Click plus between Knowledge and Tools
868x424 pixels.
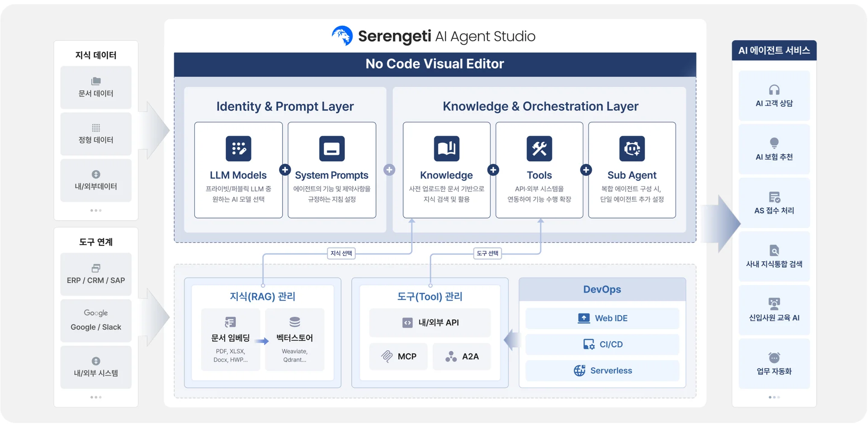[493, 170]
